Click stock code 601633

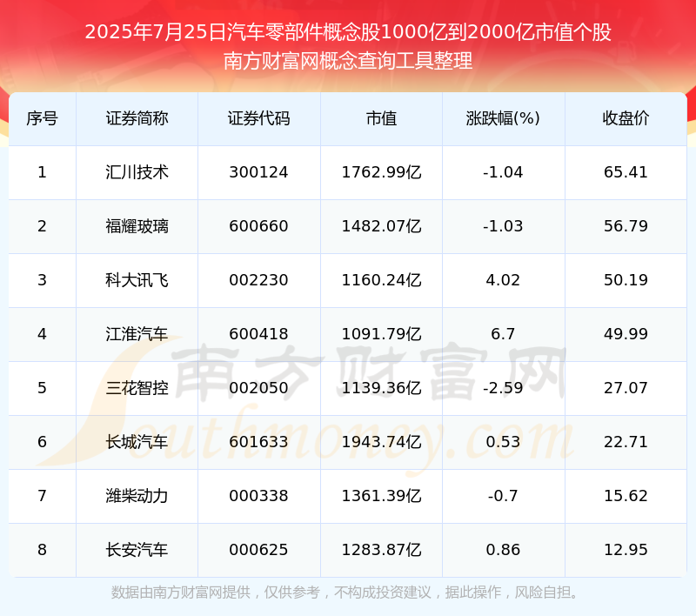point(258,442)
